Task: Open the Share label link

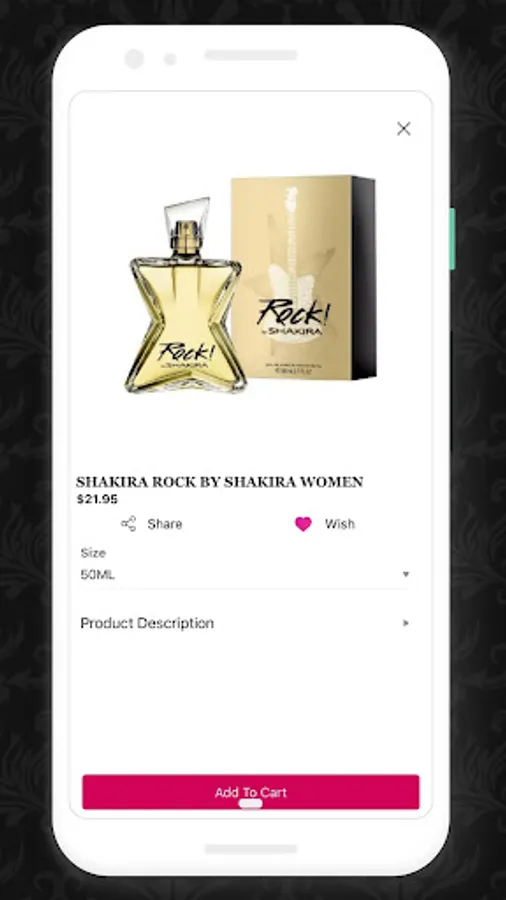Action: pos(165,523)
